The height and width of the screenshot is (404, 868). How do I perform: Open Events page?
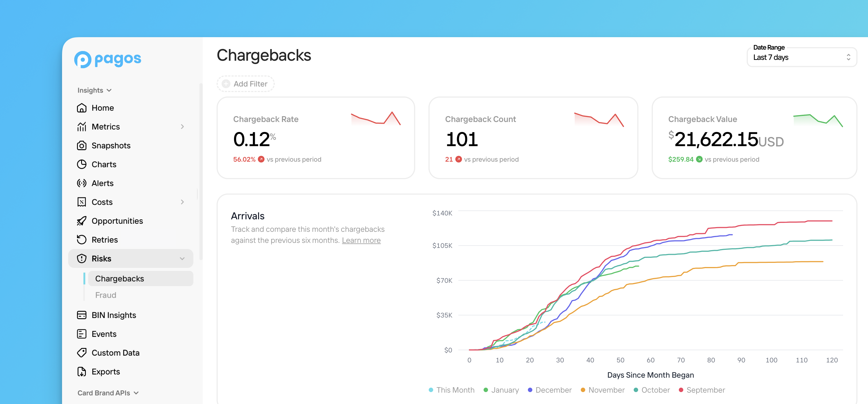point(131,334)
